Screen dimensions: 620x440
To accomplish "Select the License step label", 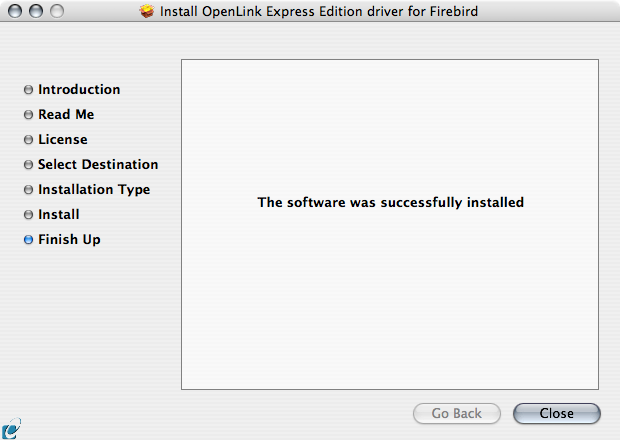I will (x=63, y=140).
